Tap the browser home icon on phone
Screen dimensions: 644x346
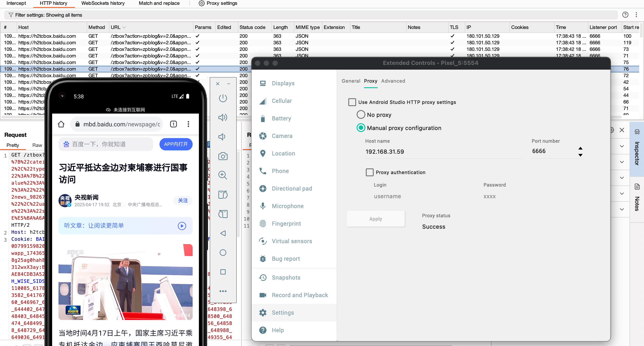click(61, 124)
